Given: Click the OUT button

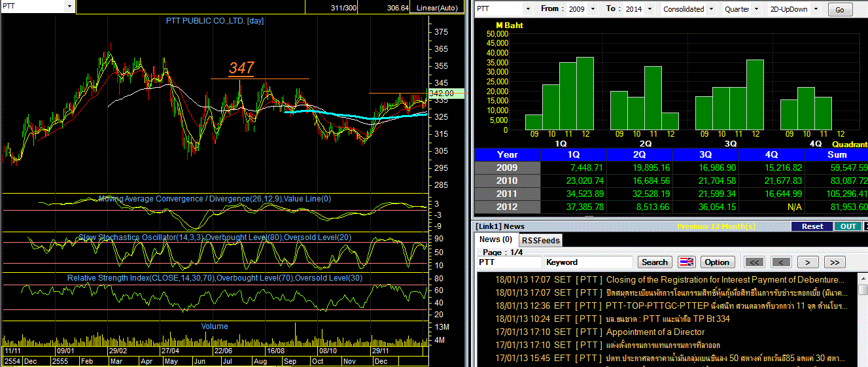Looking at the screenshot, I should click(x=848, y=226).
